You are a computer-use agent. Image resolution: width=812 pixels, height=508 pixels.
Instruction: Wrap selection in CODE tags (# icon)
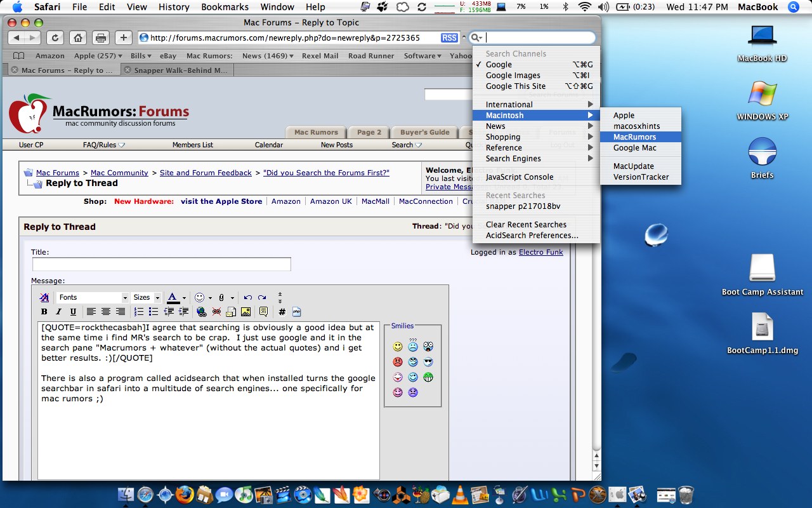(282, 312)
